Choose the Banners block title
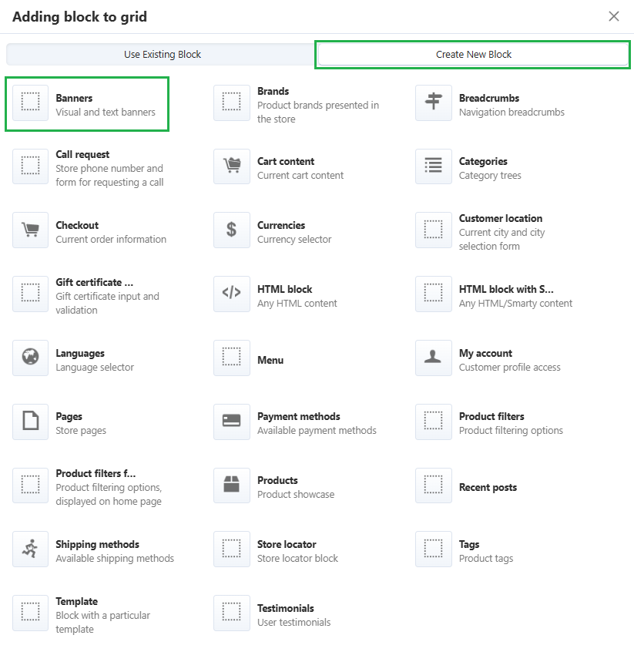The image size is (634, 672). point(74,98)
